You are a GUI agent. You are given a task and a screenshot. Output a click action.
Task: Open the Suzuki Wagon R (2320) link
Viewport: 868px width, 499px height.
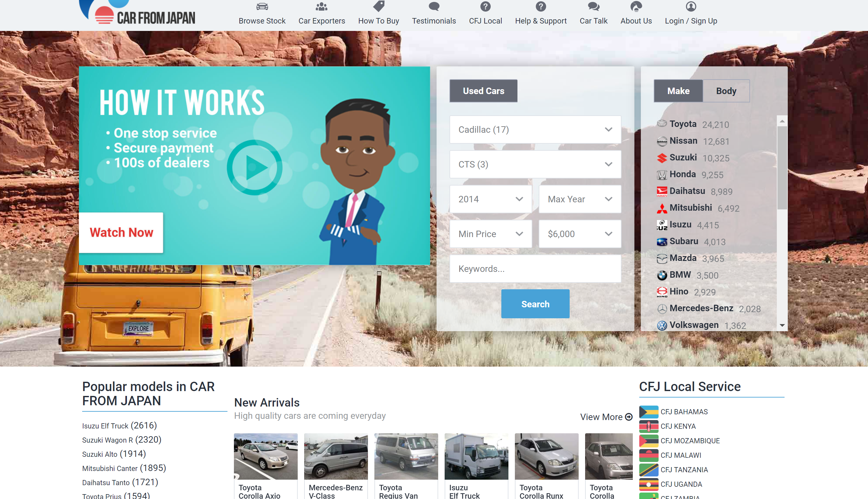pos(122,440)
